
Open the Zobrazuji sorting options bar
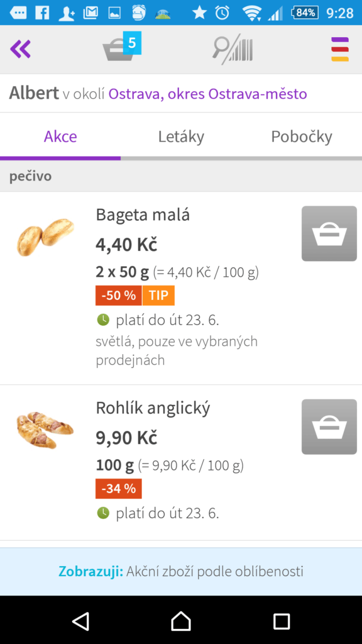(x=181, y=571)
